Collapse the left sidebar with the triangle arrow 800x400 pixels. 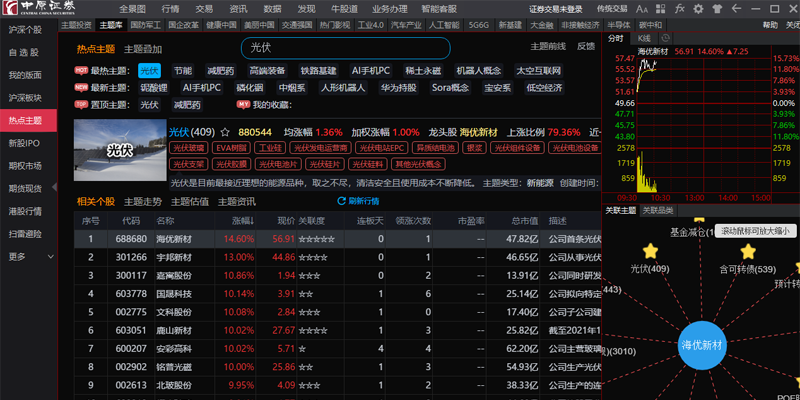(55, 187)
